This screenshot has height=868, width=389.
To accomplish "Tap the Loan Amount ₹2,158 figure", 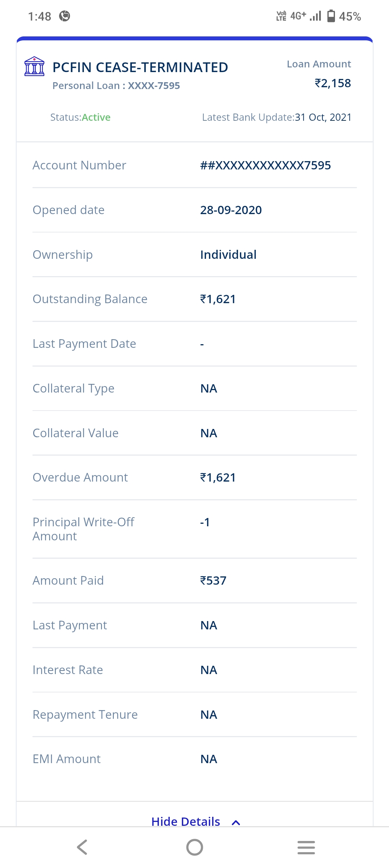I will (332, 83).
